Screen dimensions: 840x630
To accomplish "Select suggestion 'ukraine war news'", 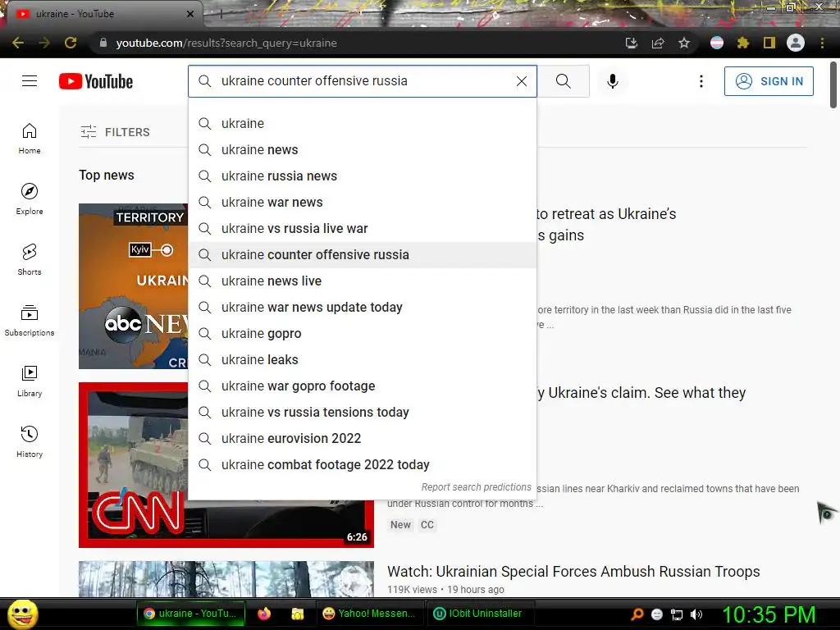I will tap(363, 202).
